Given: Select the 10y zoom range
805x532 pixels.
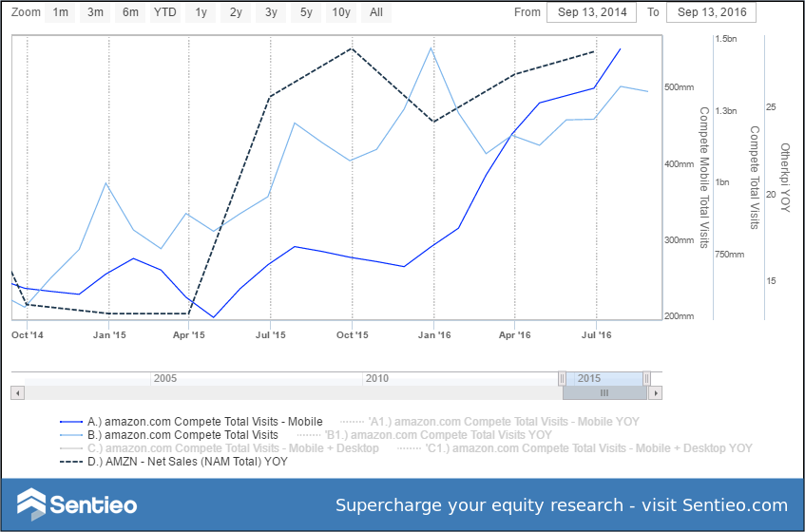Looking at the screenshot, I should (341, 12).
